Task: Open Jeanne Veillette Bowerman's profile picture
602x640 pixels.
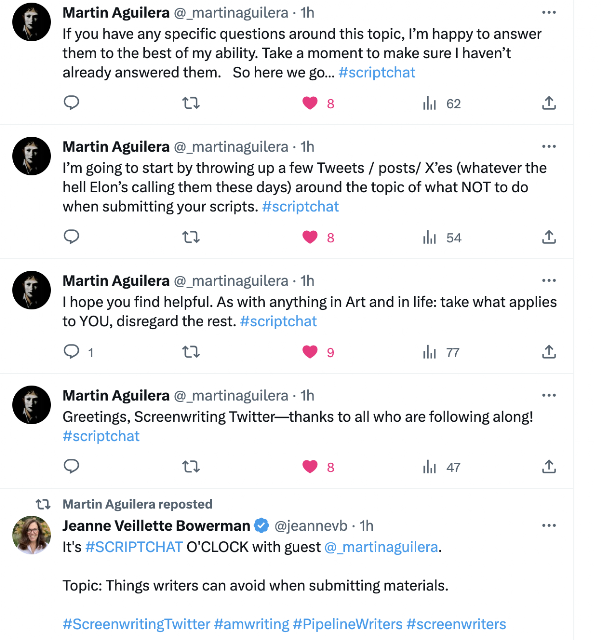Action: tap(31, 534)
